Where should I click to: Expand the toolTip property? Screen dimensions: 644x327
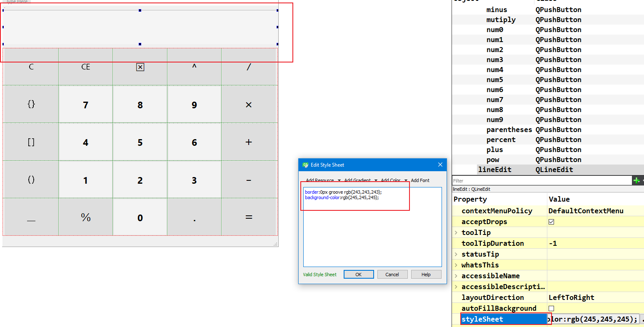456,232
